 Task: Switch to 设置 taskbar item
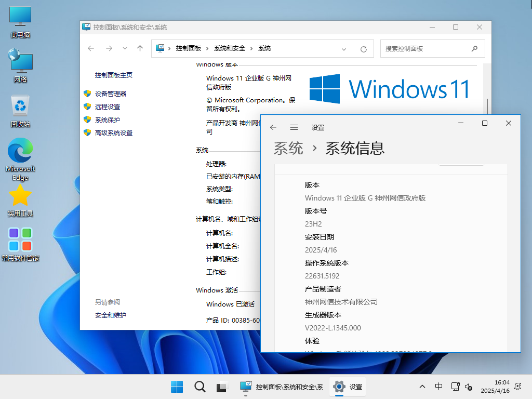[348, 387]
